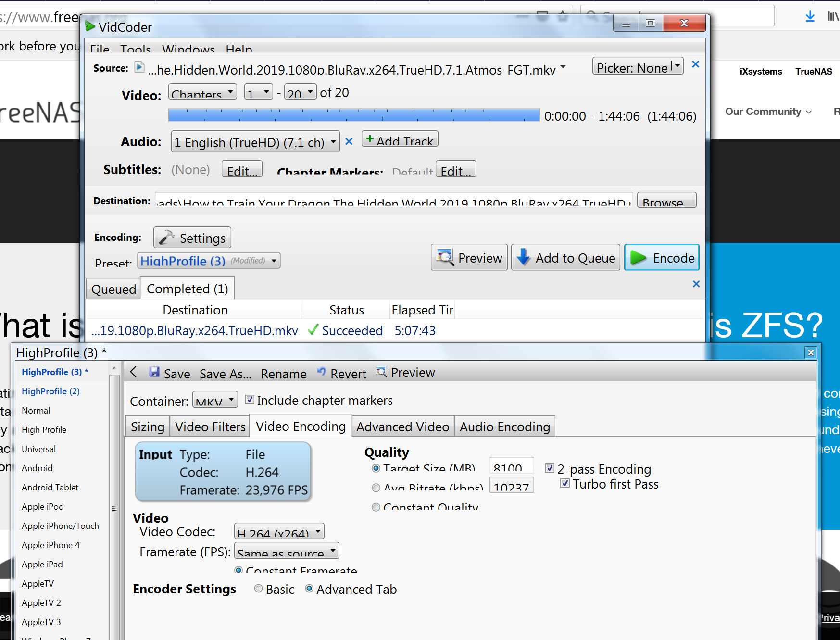Open the start chapter dropdown showing 1
The image size is (840, 640).
click(259, 91)
